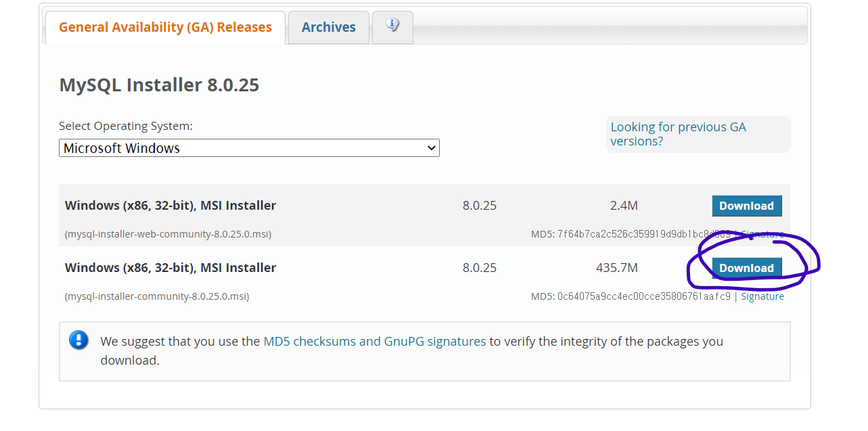Click file name '(mysql-installer-community-8.0.25.0.msi)'
Image resolution: width=868 pixels, height=431 pixels.
(157, 296)
